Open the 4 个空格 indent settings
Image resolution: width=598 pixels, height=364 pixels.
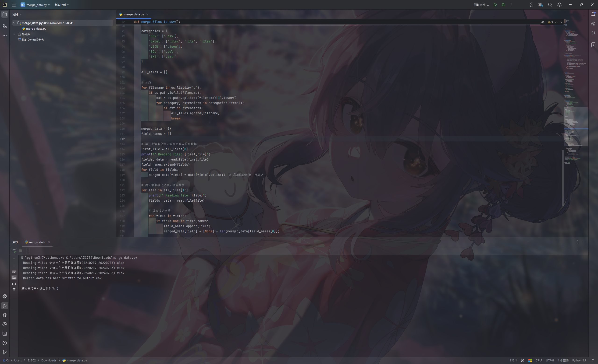563,360
